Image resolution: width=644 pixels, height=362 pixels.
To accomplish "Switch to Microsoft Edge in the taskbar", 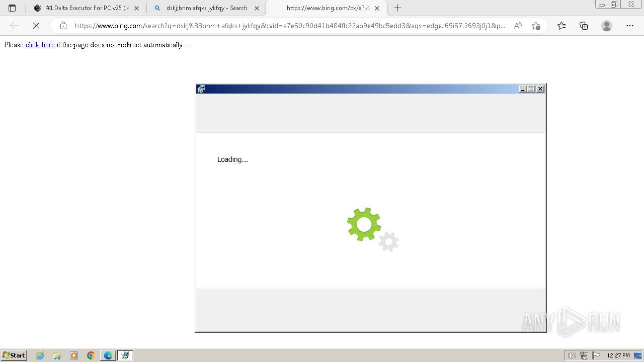I will 108,355.
